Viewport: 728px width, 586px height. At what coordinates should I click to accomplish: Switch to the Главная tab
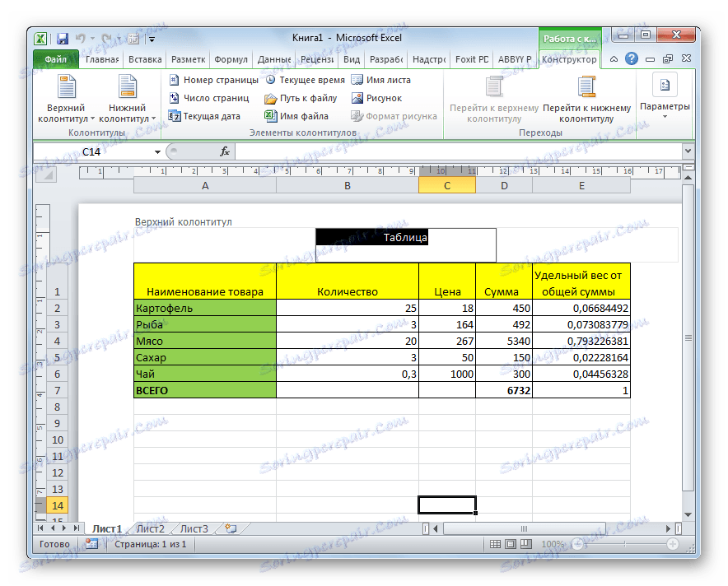[101, 59]
